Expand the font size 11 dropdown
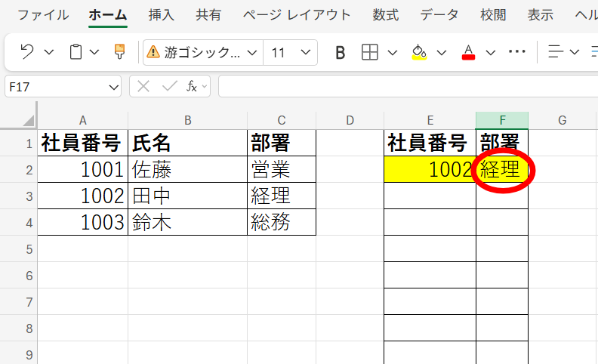The width and height of the screenshot is (598, 364). pyautogui.click(x=305, y=52)
